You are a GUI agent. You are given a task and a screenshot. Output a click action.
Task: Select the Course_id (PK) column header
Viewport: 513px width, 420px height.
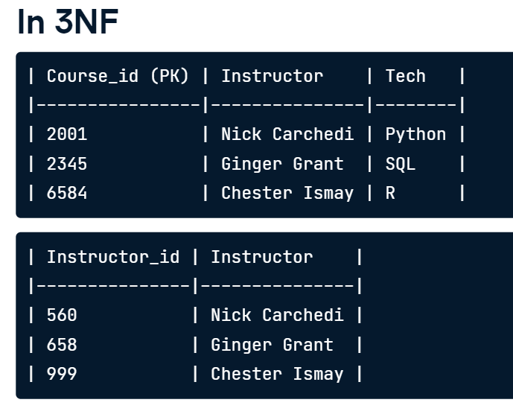pyautogui.click(x=118, y=76)
